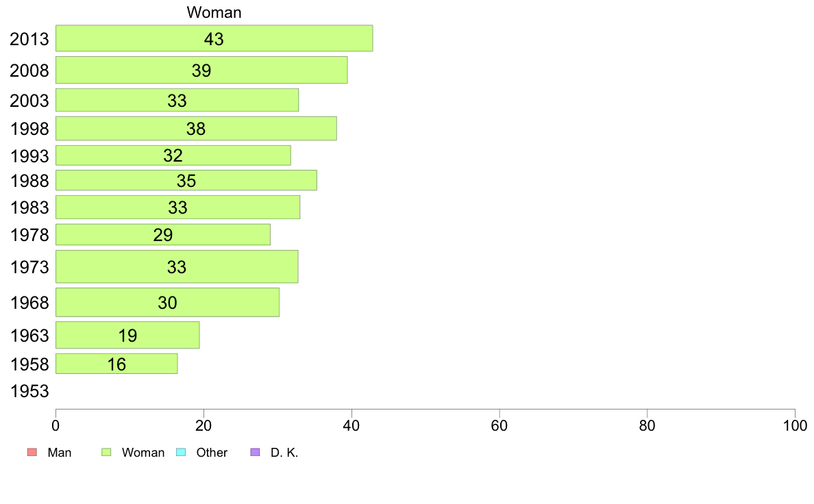Select the 2013 bar showing 43
814x504 pixels.
click(x=214, y=38)
